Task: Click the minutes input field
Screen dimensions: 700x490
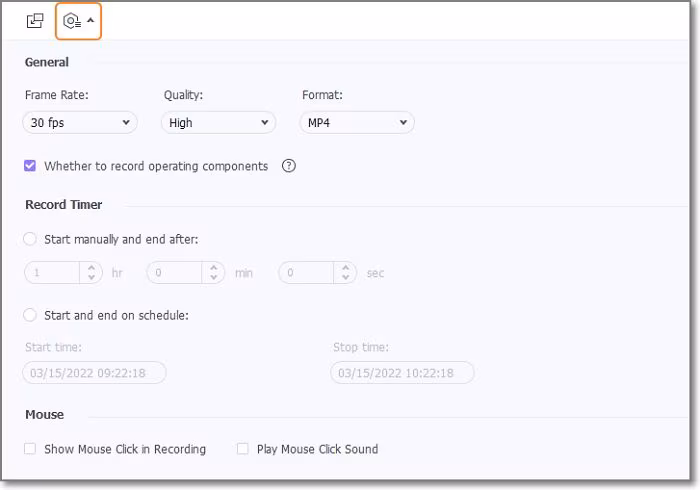Action: [x=174, y=272]
